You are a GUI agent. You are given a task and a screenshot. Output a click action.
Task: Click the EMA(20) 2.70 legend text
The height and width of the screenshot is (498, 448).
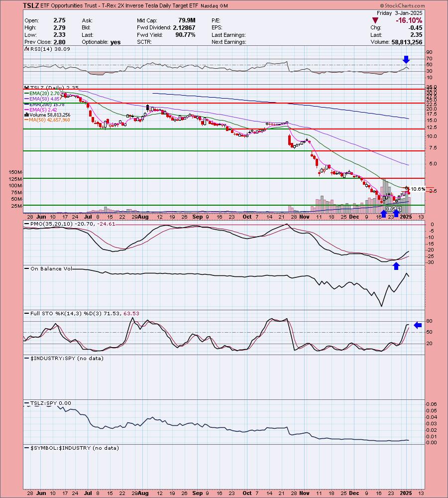click(44, 94)
